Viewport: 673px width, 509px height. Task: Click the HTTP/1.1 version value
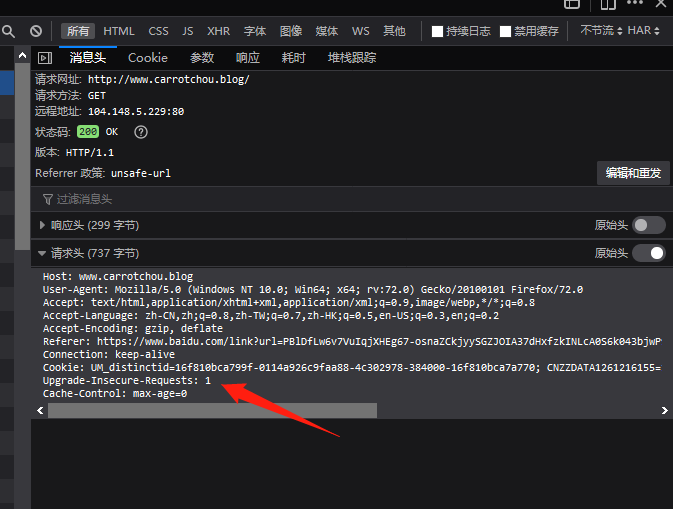pos(90,153)
